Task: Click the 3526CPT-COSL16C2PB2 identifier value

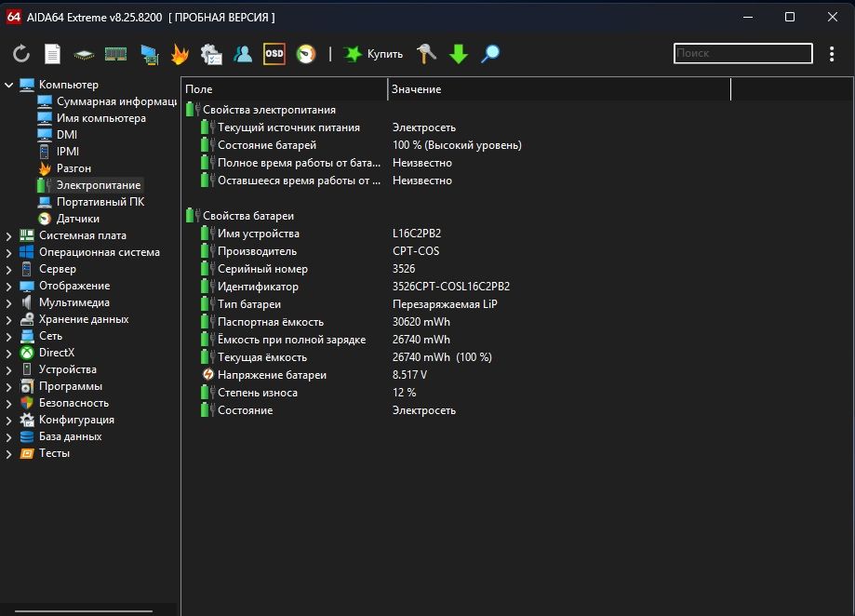Action: tap(451, 287)
